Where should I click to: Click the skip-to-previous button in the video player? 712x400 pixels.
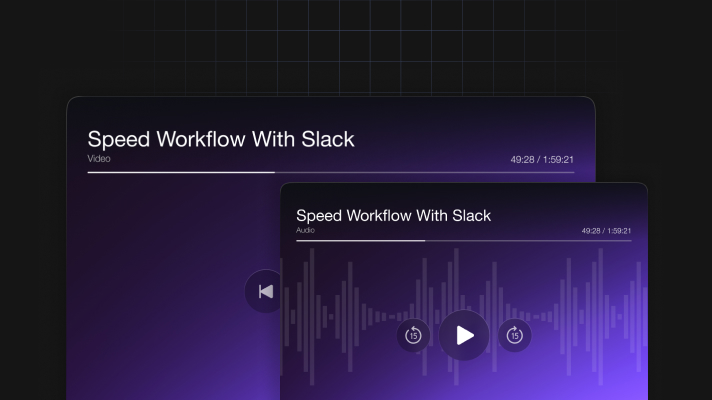265,291
